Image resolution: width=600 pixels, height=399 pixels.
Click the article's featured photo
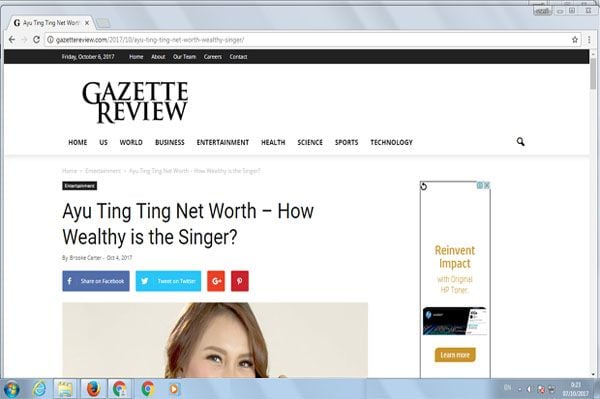tap(215, 340)
